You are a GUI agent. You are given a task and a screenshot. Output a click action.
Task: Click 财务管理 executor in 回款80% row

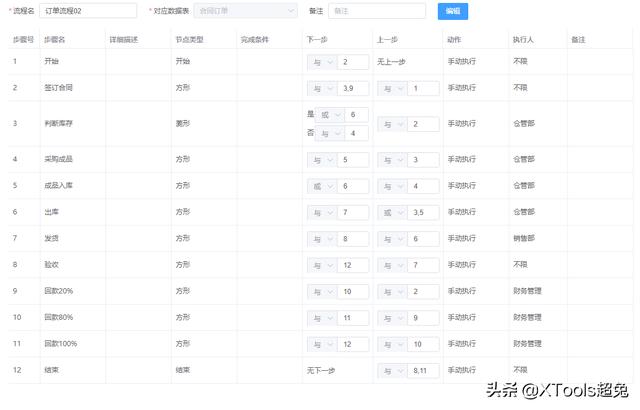[x=527, y=317]
